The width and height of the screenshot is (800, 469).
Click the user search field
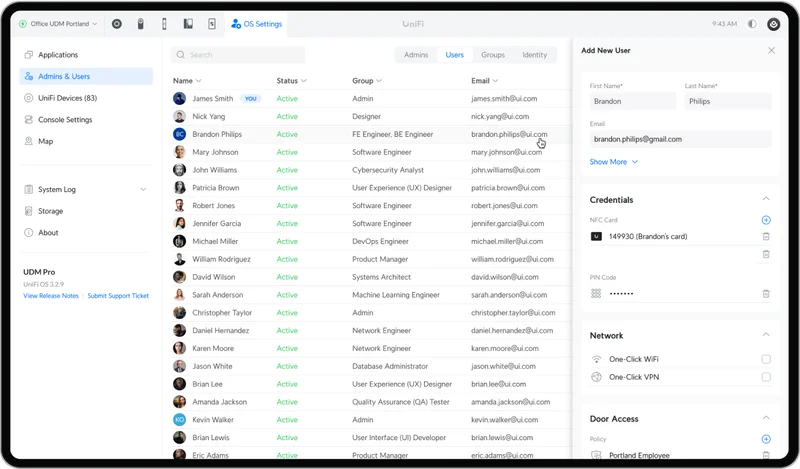pos(238,55)
